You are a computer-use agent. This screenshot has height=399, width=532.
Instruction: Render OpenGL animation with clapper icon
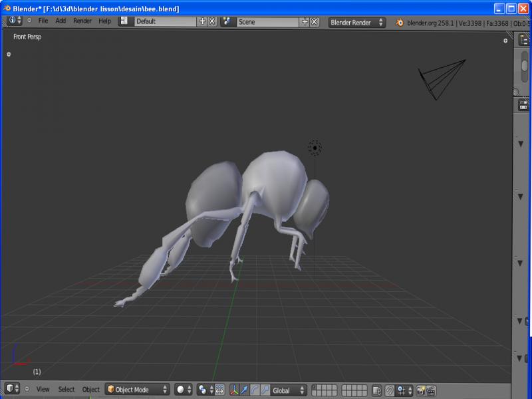click(x=431, y=390)
